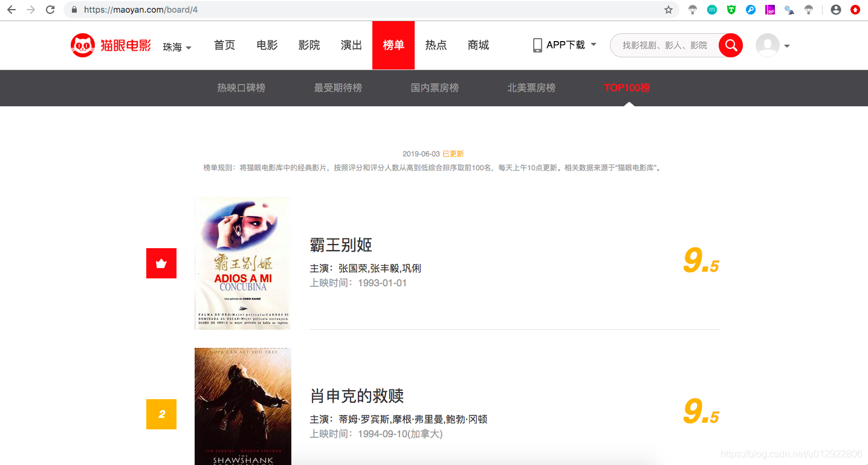This screenshot has width=868, height=465.
Task: Open the 演出 navigation item
Action: [x=352, y=45]
